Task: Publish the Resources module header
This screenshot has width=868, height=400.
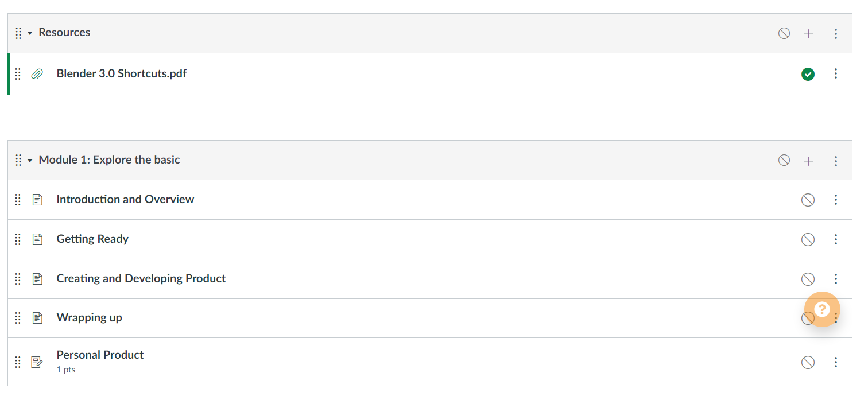Action: point(784,33)
